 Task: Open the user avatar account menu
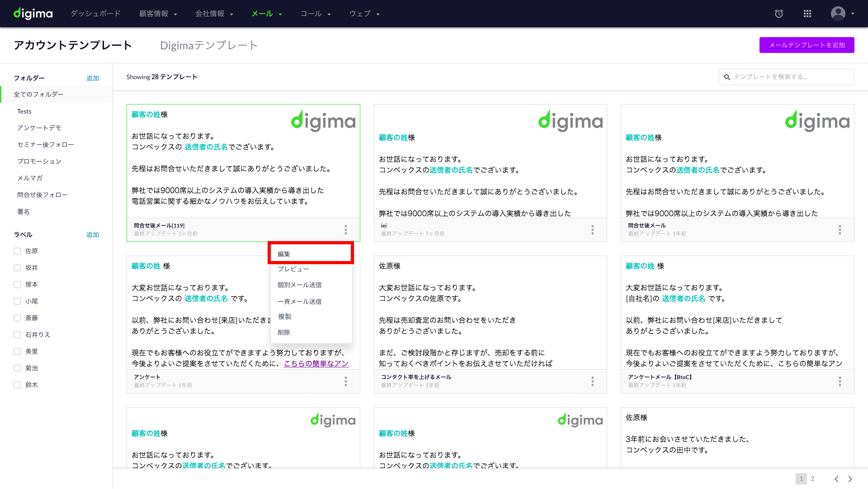pyautogui.click(x=838, y=14)
